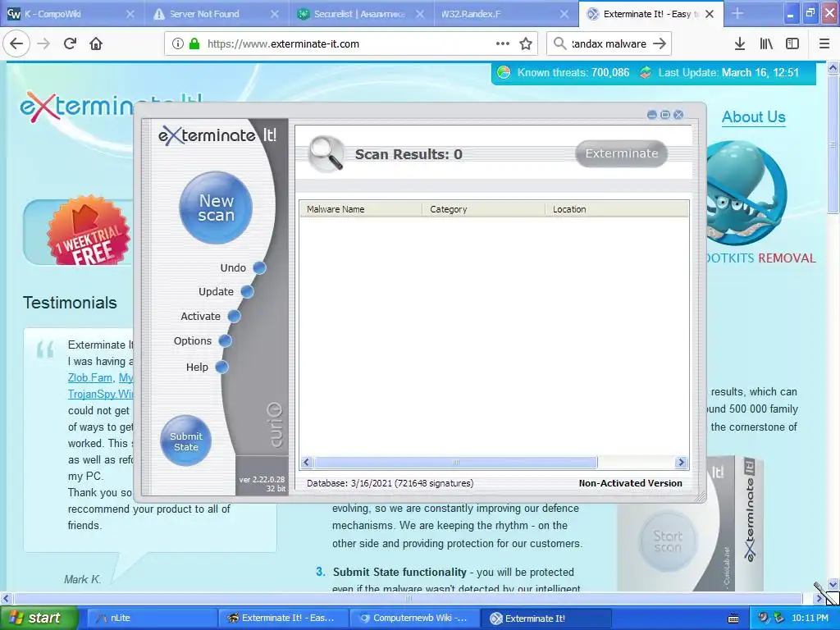This screenshot has width=840, height=630.
Task: Open Firefox hamburger menu
Action: pyautogui.click(x=824, y=44)
